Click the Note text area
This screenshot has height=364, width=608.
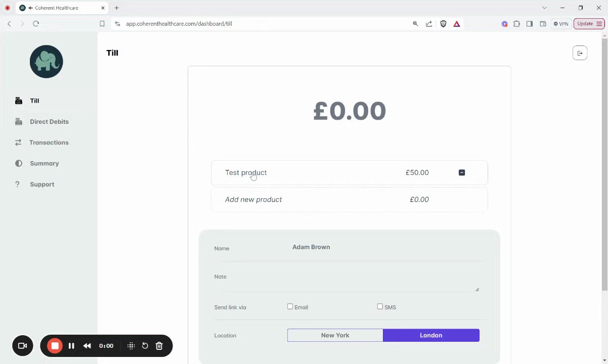pyautogui.click(x=346, y=286)
